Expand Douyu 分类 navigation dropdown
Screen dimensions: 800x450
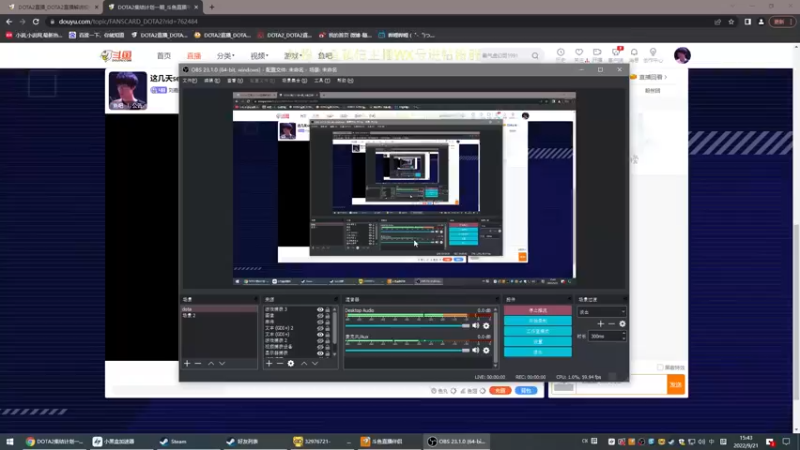pos(225,56)
